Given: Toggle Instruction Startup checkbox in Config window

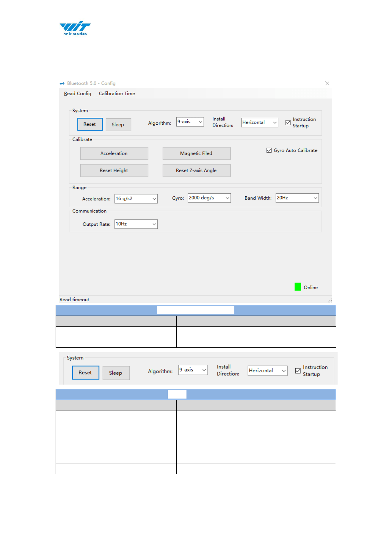Looking at the screenshot, I should 288,123.
